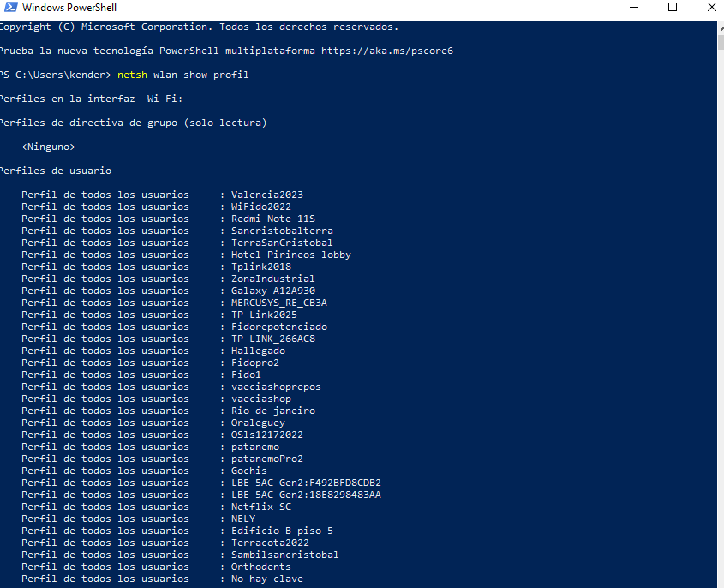Click the profile 'Fidorepotenciado'
Viewport: 724px width, 588px height.
278,327
